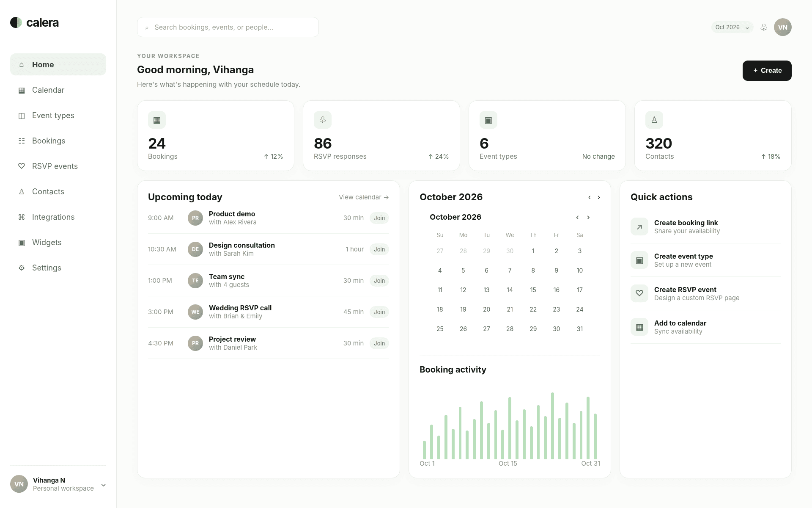Open the RSVP events menu item
Screen dimensions: 812x508
(x=58, y=166)
